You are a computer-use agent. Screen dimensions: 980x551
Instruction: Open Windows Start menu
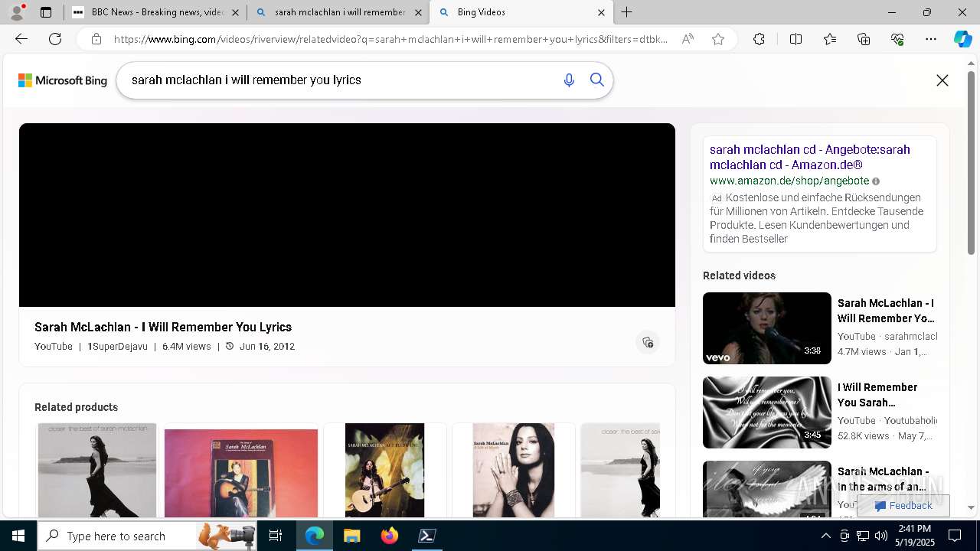[x=18, y=536]
